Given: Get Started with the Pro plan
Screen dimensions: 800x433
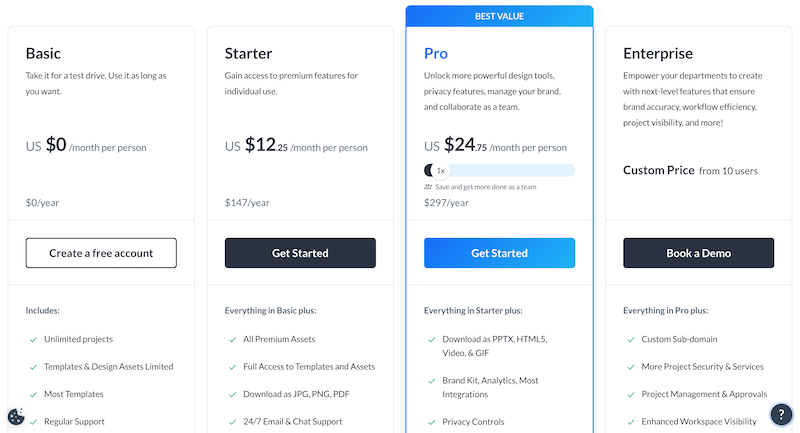Looking at the screenshot, I should pos(499,253).
